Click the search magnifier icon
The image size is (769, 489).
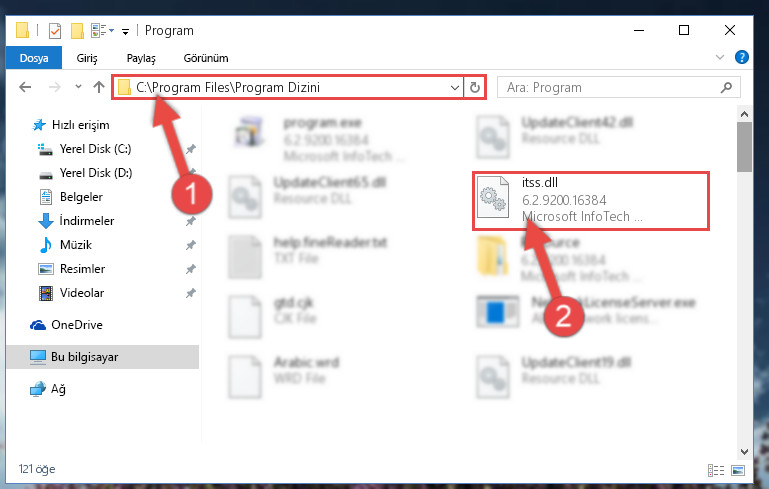pos(726,87)
